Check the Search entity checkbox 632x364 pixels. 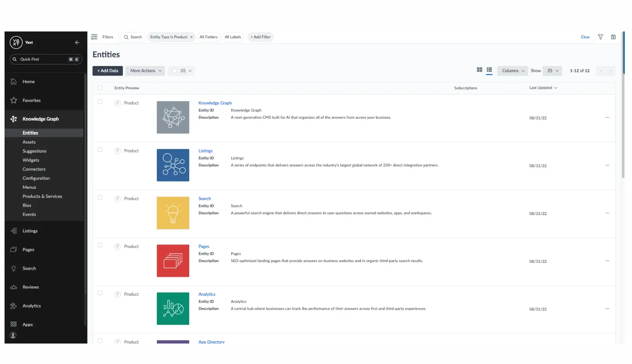tap(100, 197)
